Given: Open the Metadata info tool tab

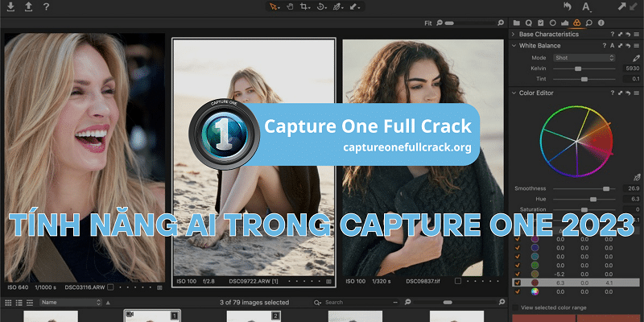Looking at the screenshot, I should coord(601,23).
